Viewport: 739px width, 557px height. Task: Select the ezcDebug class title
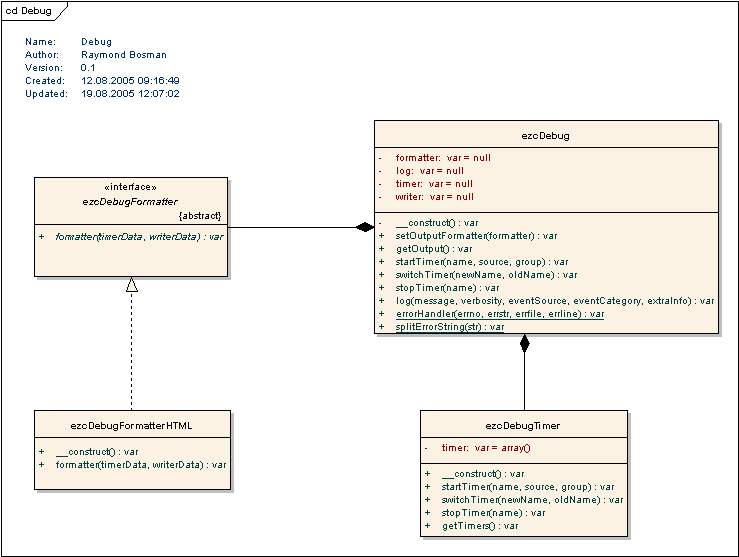click(546, 135)
